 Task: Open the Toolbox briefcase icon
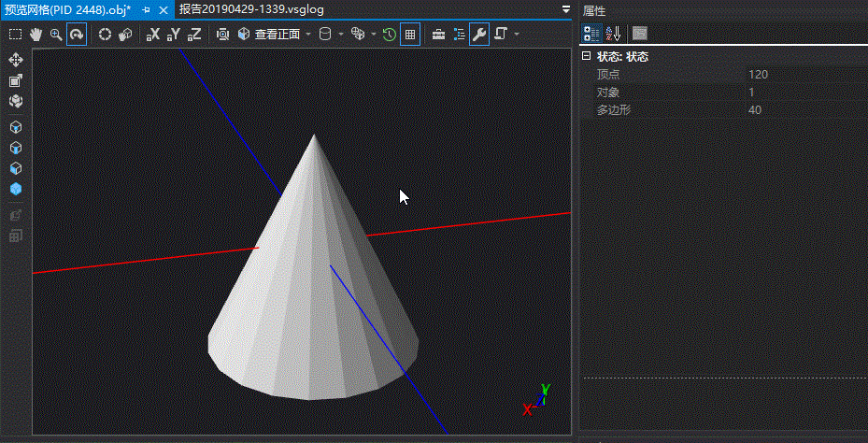(x=438, y=35)
